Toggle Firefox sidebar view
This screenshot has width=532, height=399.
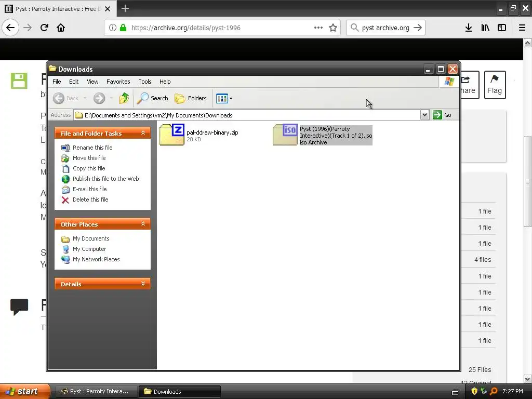[x=502, y=28]
